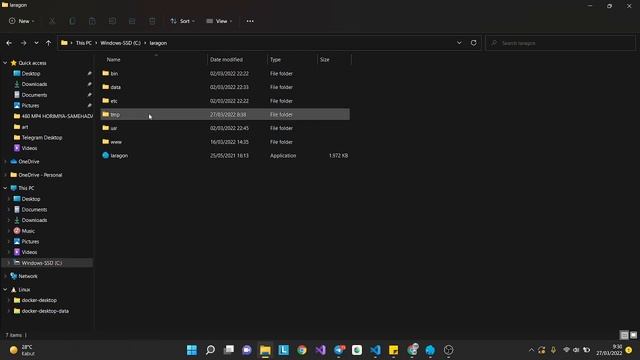Collapse the Linux tree section

tap(5, 290)
